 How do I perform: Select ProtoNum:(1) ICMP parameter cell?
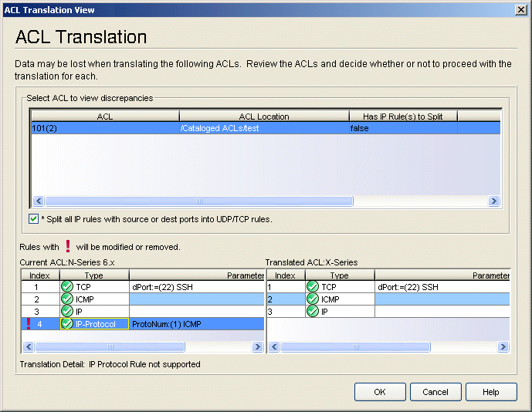(197, 324)
